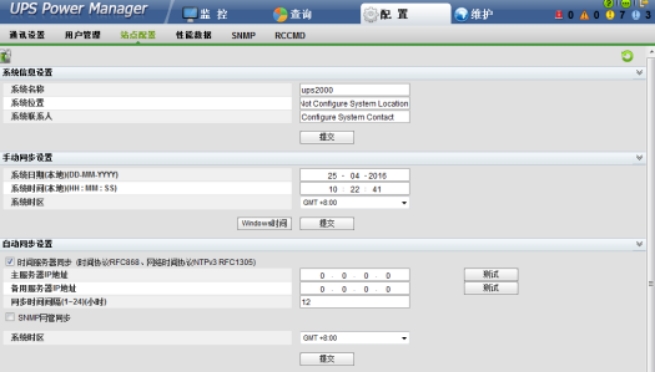This screenshot has width=655, height=373.
Task: Test the primary server IP address
Action: point(491,274)
